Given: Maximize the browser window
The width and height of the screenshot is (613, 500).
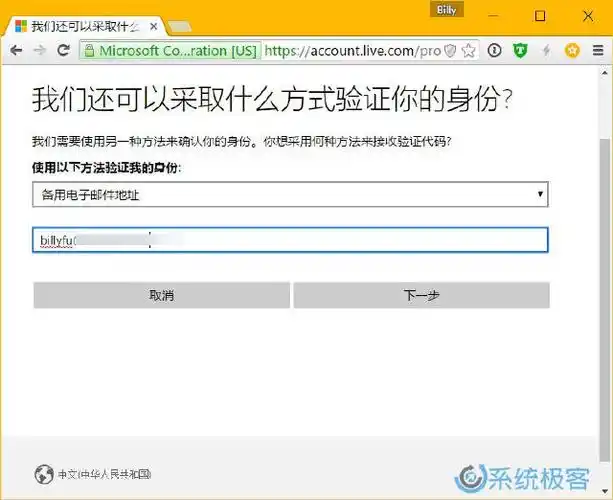Looking at the screenshot, I should click(x=540, y=16).
